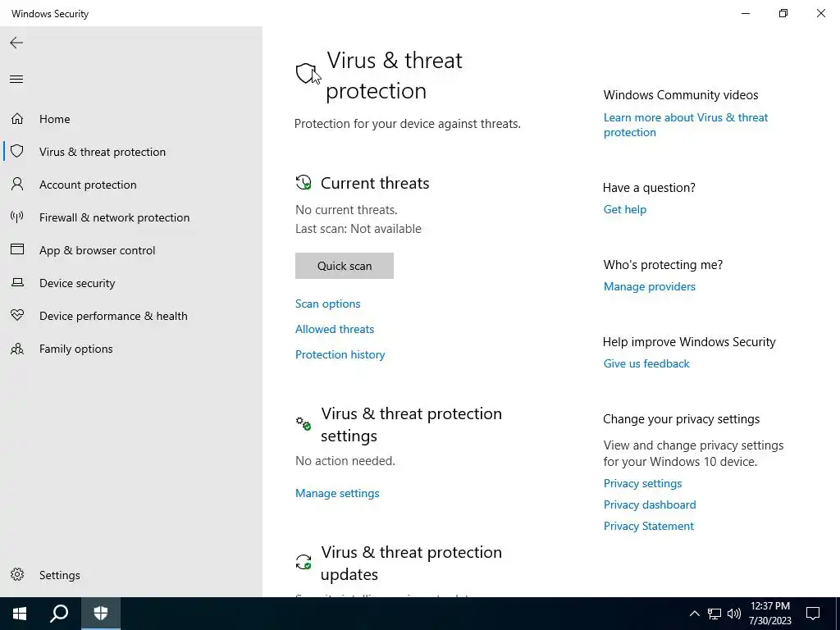Screen dimensions: 840x630
Task: Open Scan options link
Action: click(328, 304)
